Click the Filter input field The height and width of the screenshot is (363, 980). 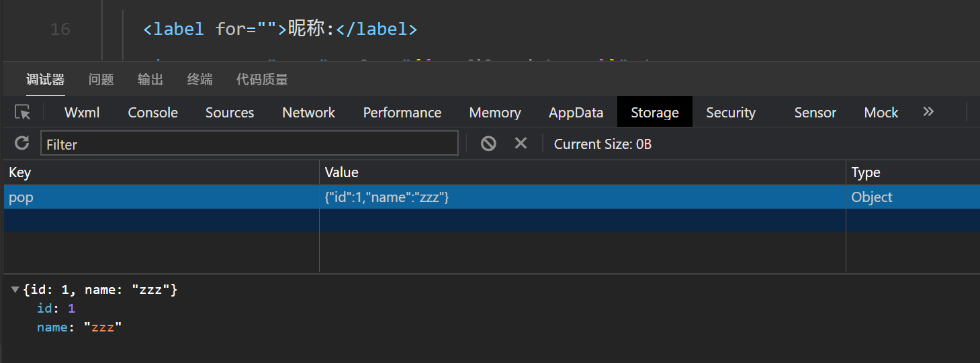pyautogui.click(x=249, y=144)
